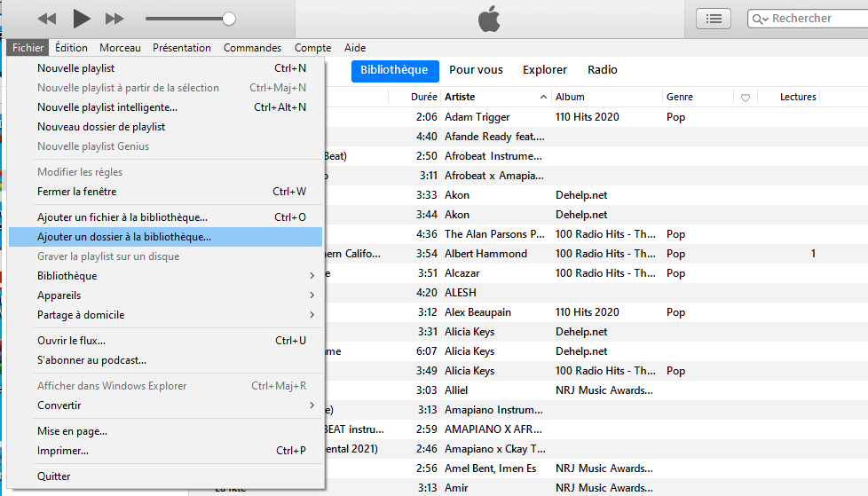Viewport: 868px width, 496px height.
Task: Choose Nouveau dossier de playlist
Action: click(165, 127)
